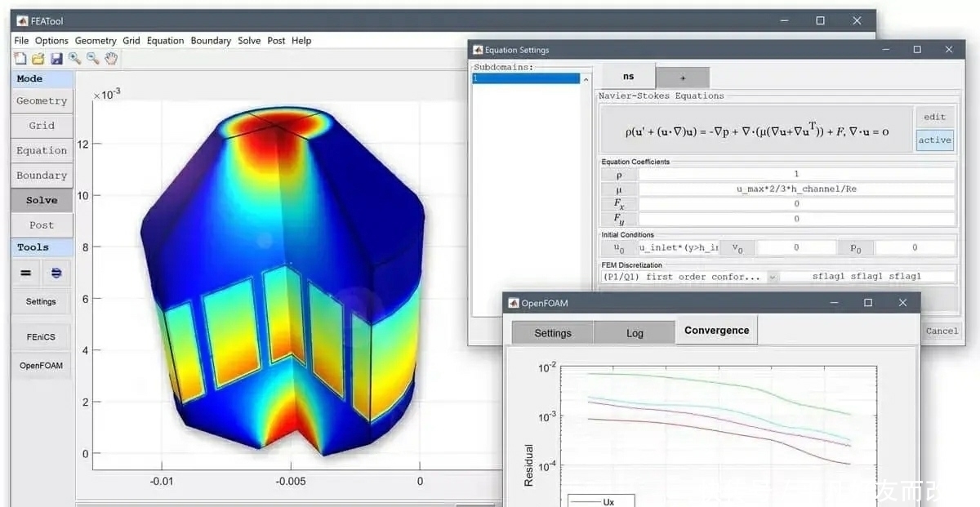
Task: Select the Zoom out magnifier tool
Action: tap(92, 58)
